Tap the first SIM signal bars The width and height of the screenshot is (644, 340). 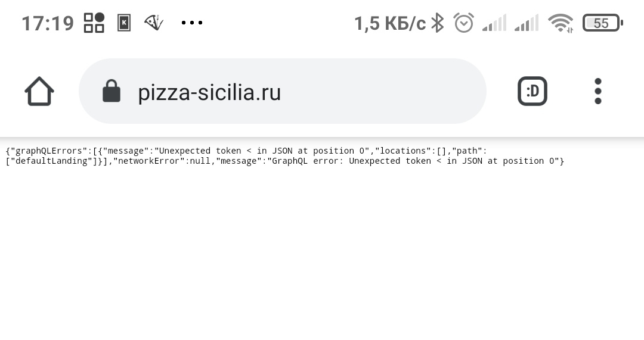click(x=494, y=23)
